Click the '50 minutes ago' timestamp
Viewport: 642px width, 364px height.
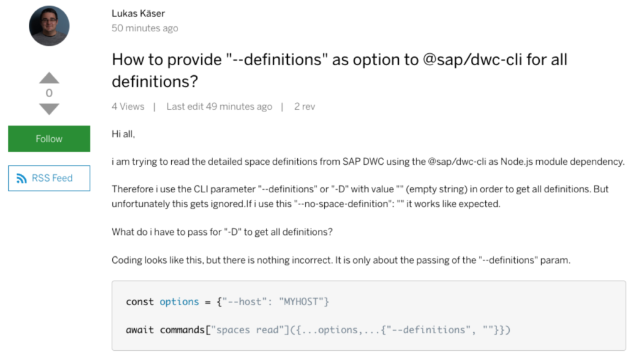(145, 28)
